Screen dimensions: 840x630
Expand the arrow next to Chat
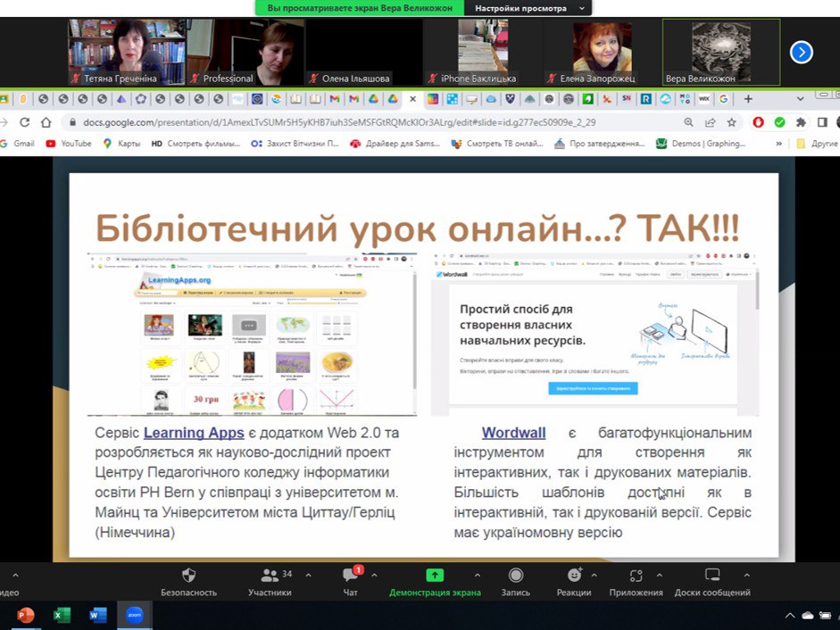coord(374,575)
